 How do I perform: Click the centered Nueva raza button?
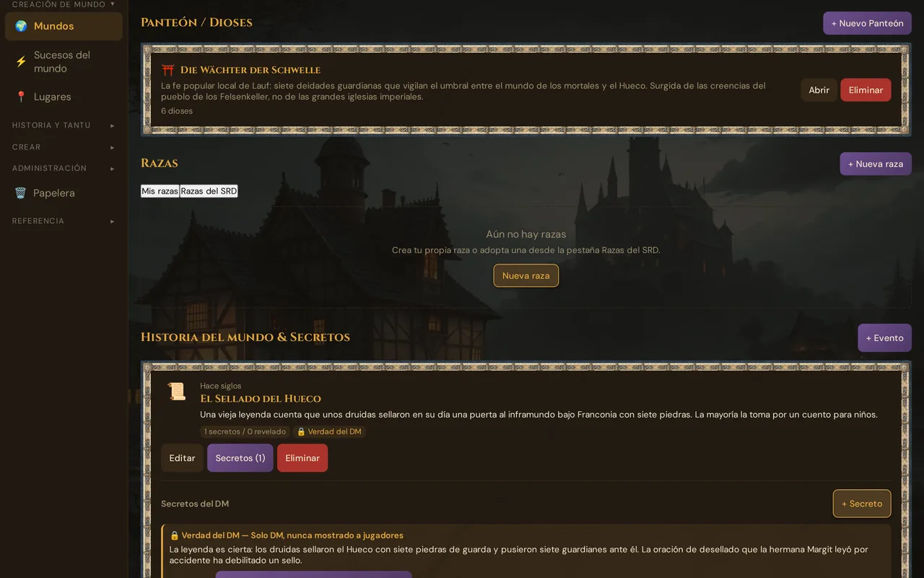pyautogui.click(x=526, y=275)
